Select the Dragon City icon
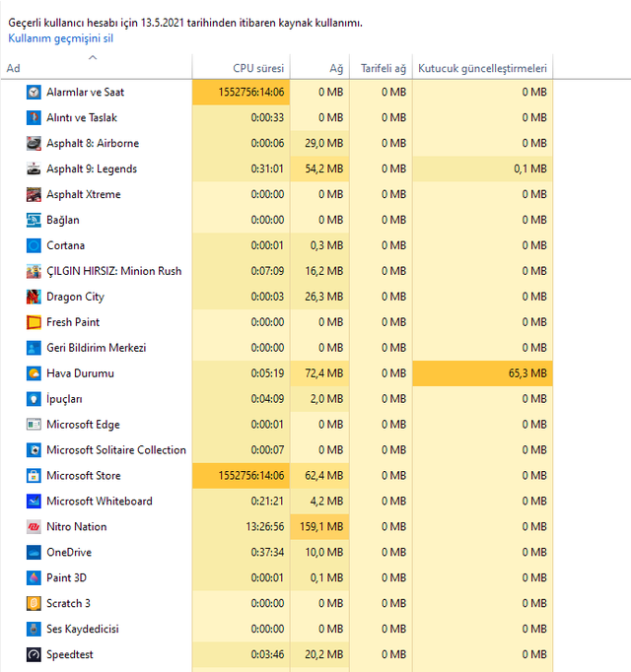Image resolution: width=631 pixels, height=672 pixels. 34,297
